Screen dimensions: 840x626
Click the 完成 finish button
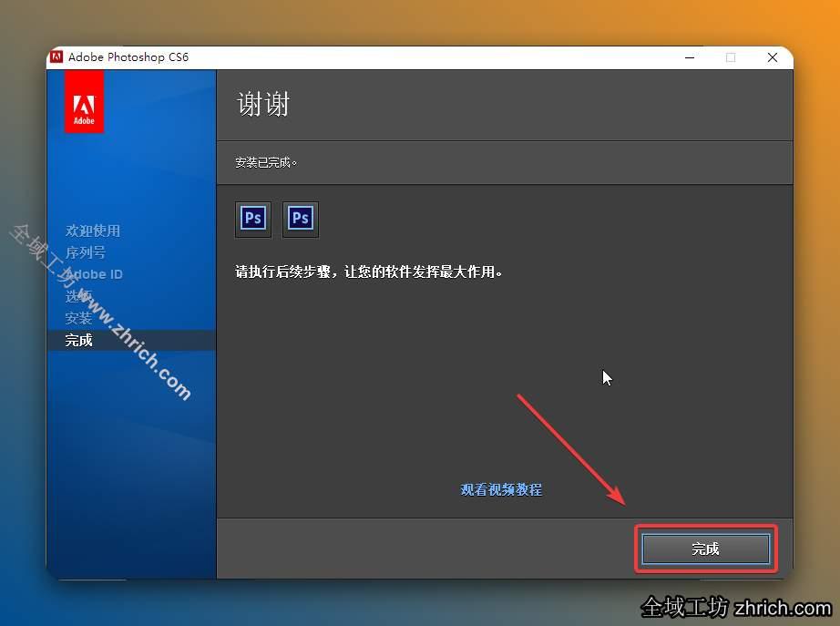pyautogui.click(x=705, y=549)
